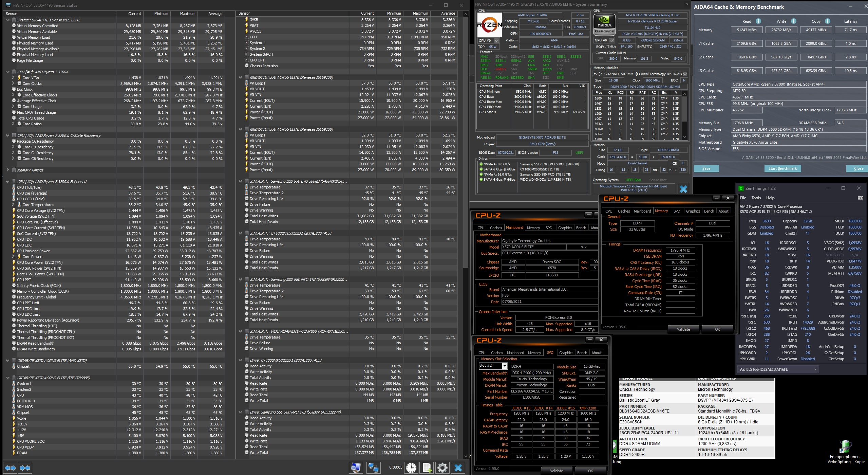Image resolution: width=868 pixels, height=475 pixels.
Task: Click the ZenTimings camera screenshot icon
Action: click(x=860, y=198)
